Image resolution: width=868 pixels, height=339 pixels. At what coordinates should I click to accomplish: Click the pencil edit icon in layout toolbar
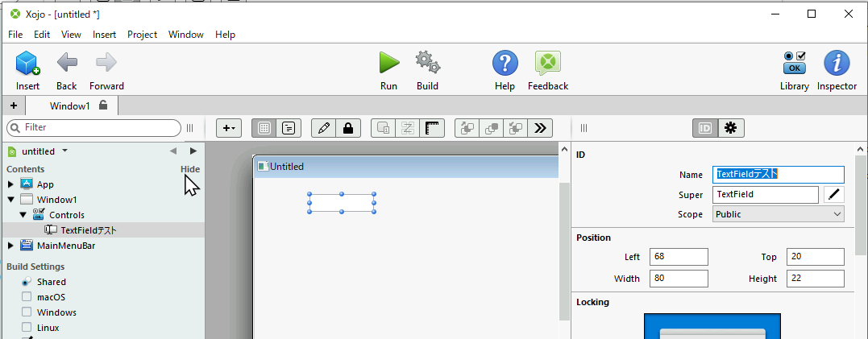[324, 128]
